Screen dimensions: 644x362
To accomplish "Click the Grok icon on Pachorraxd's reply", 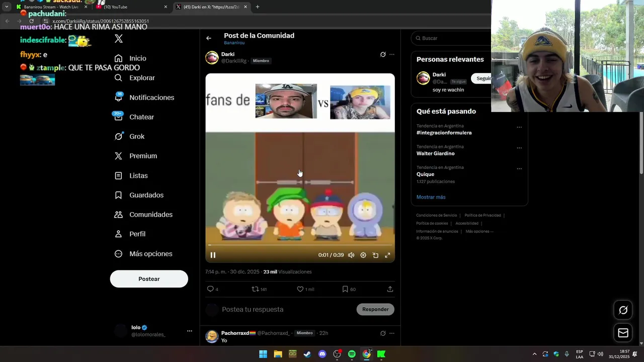I will [383, 333].
